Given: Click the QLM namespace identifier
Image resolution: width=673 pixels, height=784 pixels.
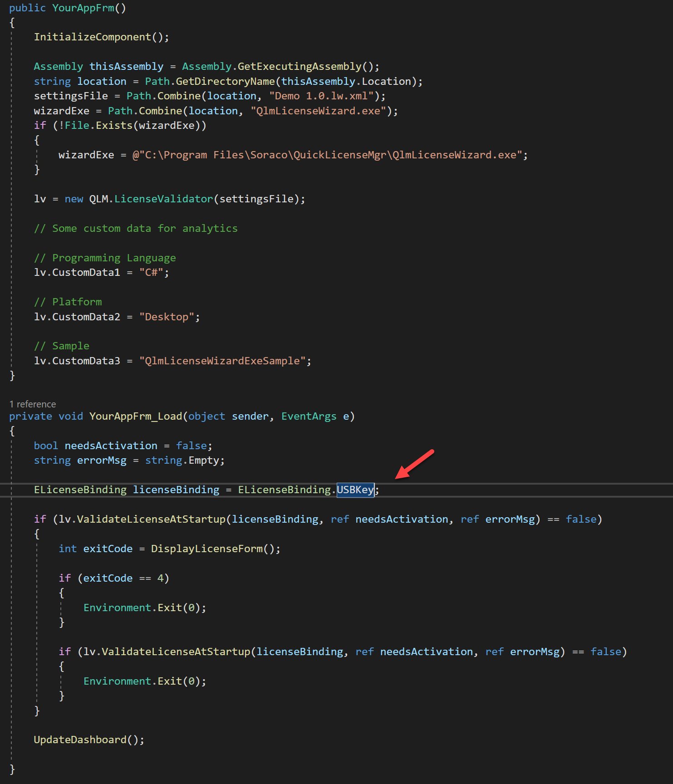Looking at the screenshot, I should tap(98, 199).
